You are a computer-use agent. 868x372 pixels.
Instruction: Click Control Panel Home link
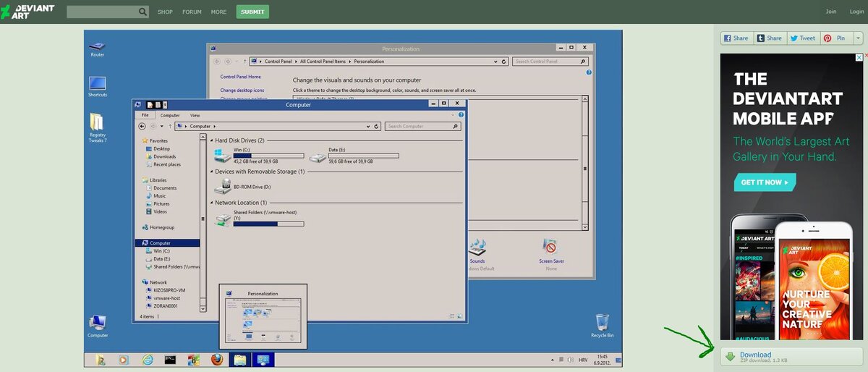coord(241,77)
